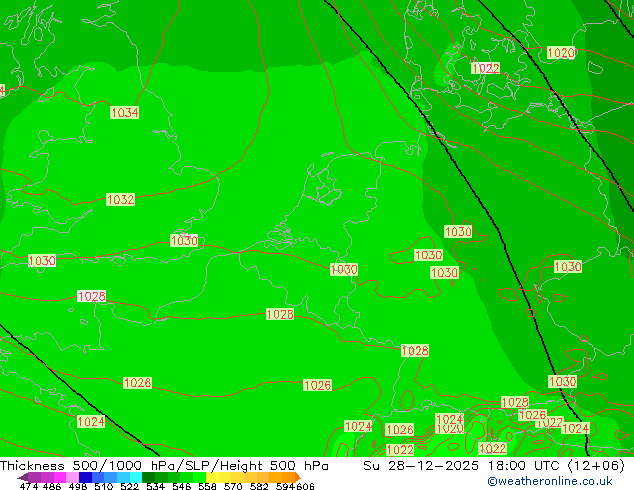Click the 474 legend value
The height and width of the screenshot is (490, 634).
[29, 486]
